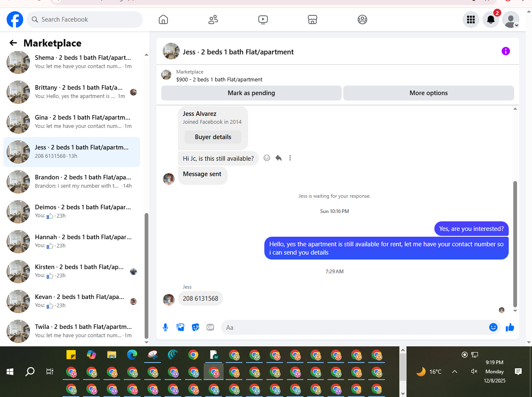Open the Facebook menu grid icon
The width and height of the screenshot is (532, 397).
(x=471, y=20)
